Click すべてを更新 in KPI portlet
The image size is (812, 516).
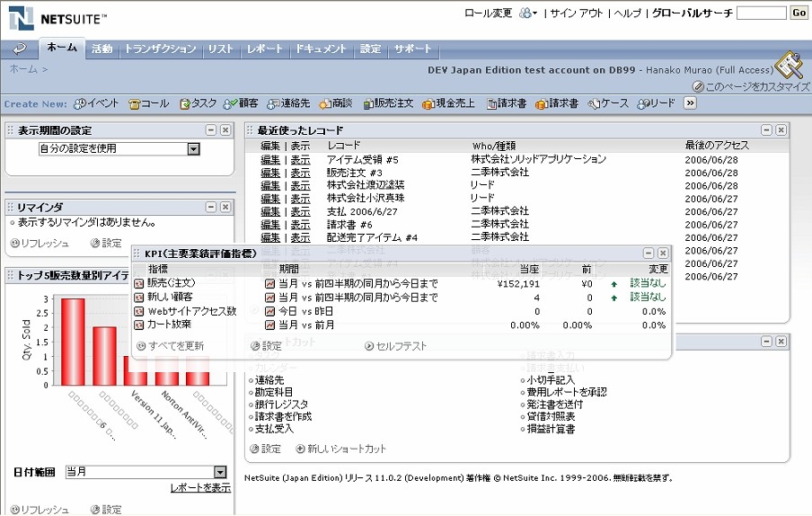pyautogui.click(x=171, y=346)
